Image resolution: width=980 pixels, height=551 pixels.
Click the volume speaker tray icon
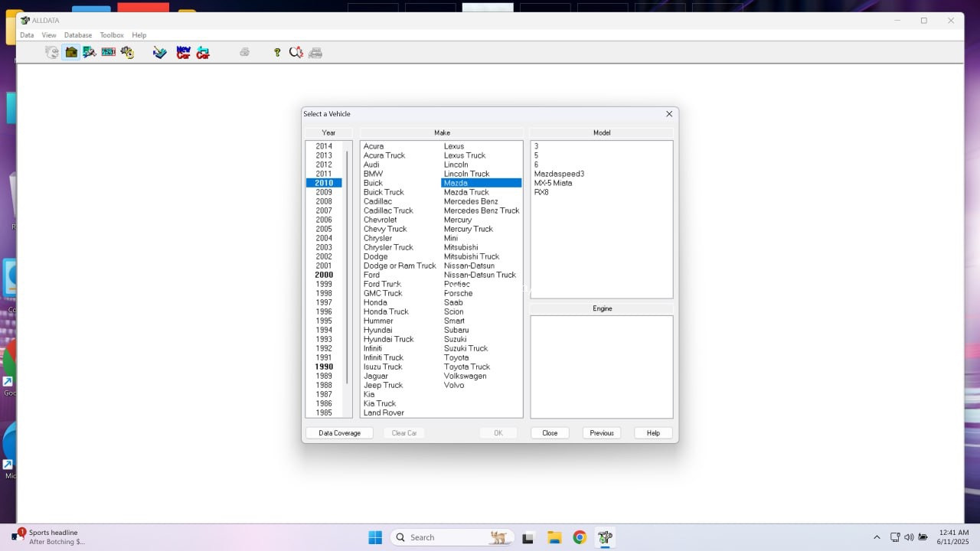point(909,537)
